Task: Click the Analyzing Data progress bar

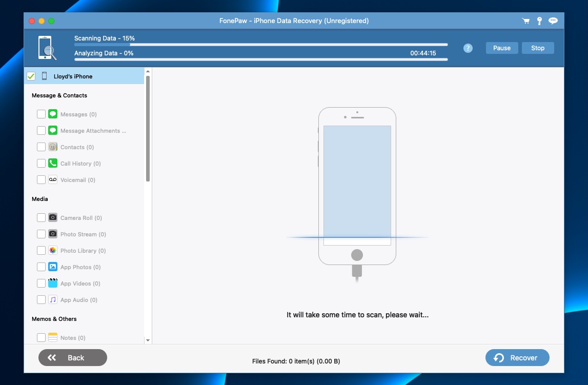Action: click(x=261, y=59)
